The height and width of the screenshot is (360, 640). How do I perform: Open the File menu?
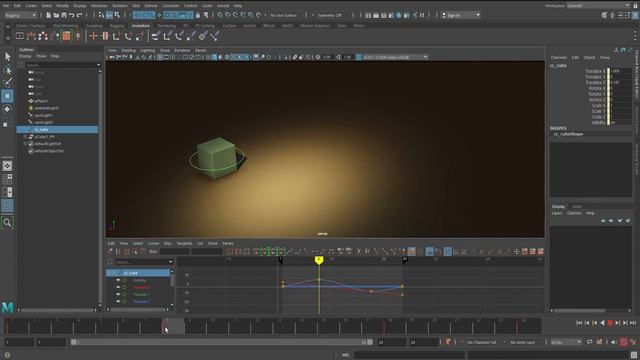point(6,6)
